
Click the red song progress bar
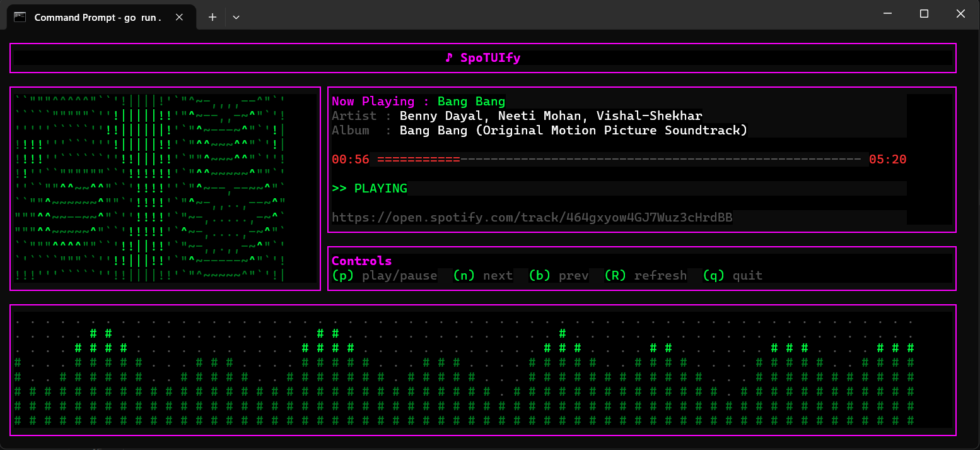[619, 159]
